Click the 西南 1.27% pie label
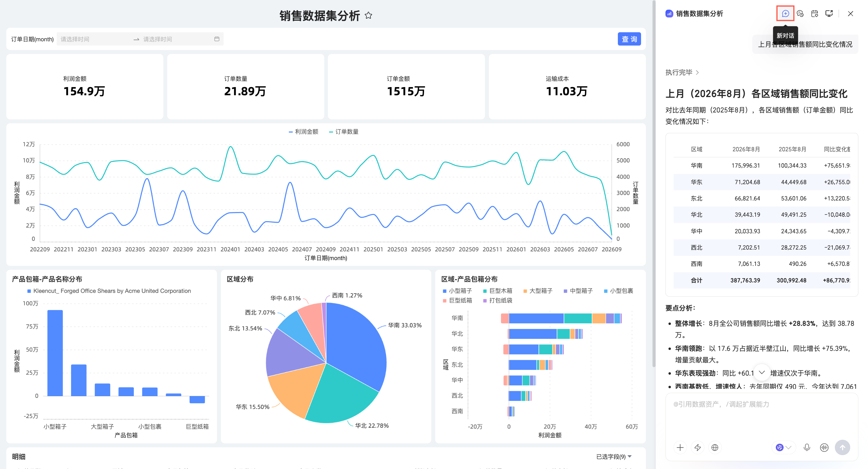 [x=347, y=295]
